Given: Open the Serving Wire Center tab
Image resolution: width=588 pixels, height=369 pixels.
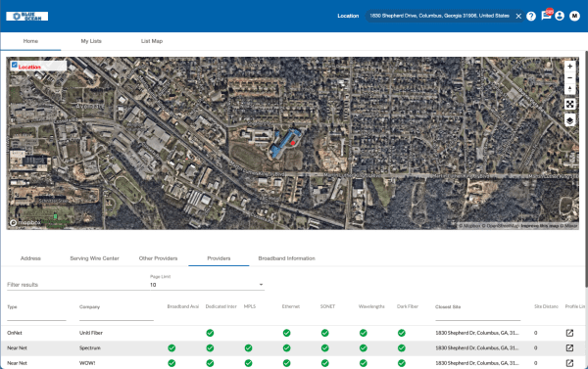Looking at the screenshot, I should (x=94, y=258).
